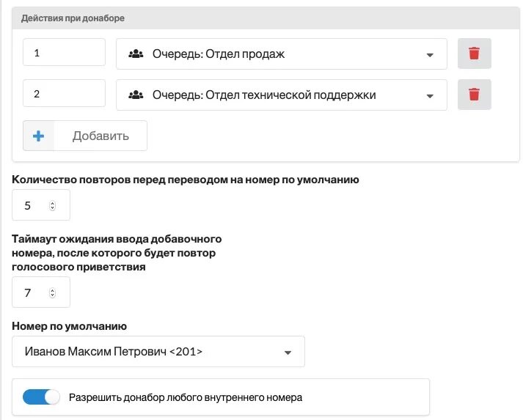
Task: Click the Добавить button
Action: [x=85, y=136]
